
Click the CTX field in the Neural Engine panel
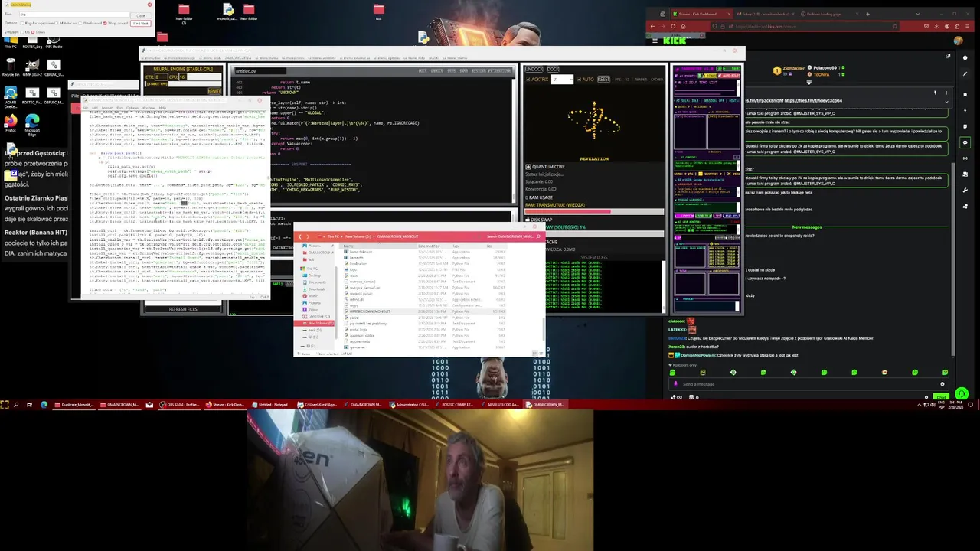pos(162,77)
